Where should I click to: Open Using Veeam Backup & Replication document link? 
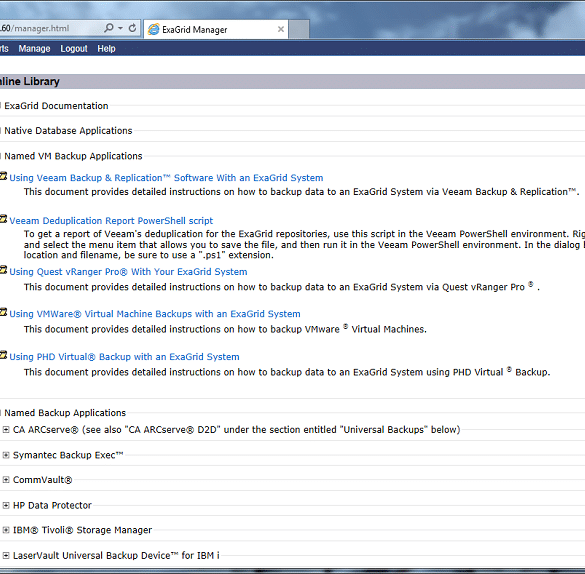tap(166, 178)
